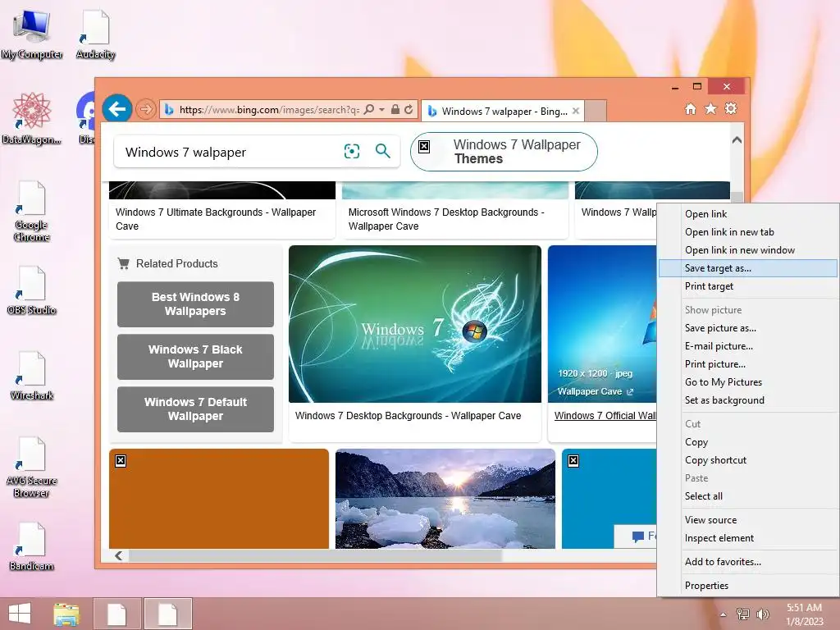840x630 pixels.
Task: Click Windows 7 Official Wall link
Action: (x=605, y=416)
